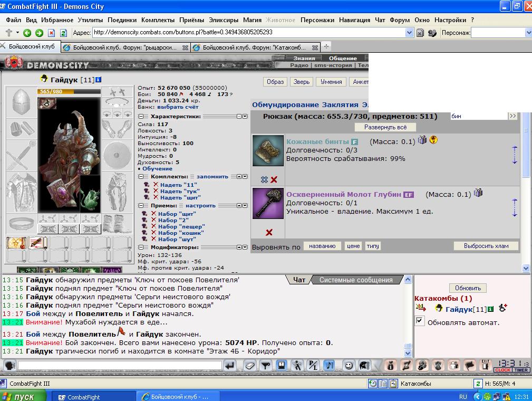Click the send message enter-arrow icon
532x401 pixels.
(230, 365)
